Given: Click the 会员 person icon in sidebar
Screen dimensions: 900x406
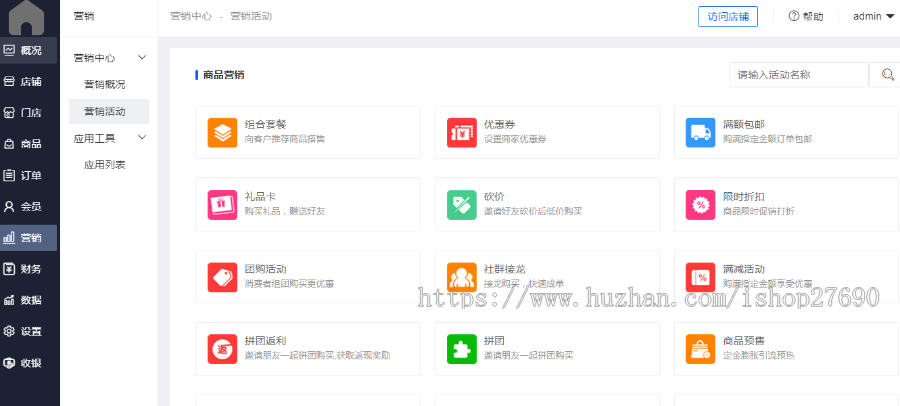Looking at the screenshot, I should click(9, 207).
